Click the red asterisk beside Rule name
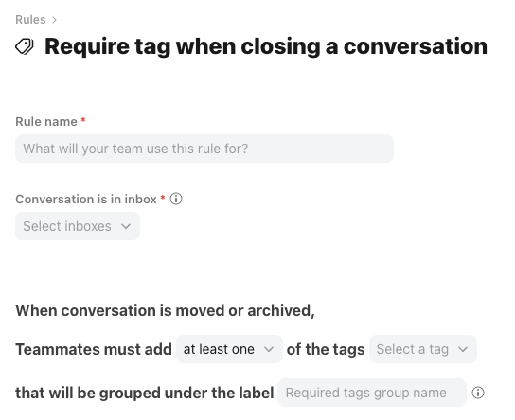 click(83, 120)
